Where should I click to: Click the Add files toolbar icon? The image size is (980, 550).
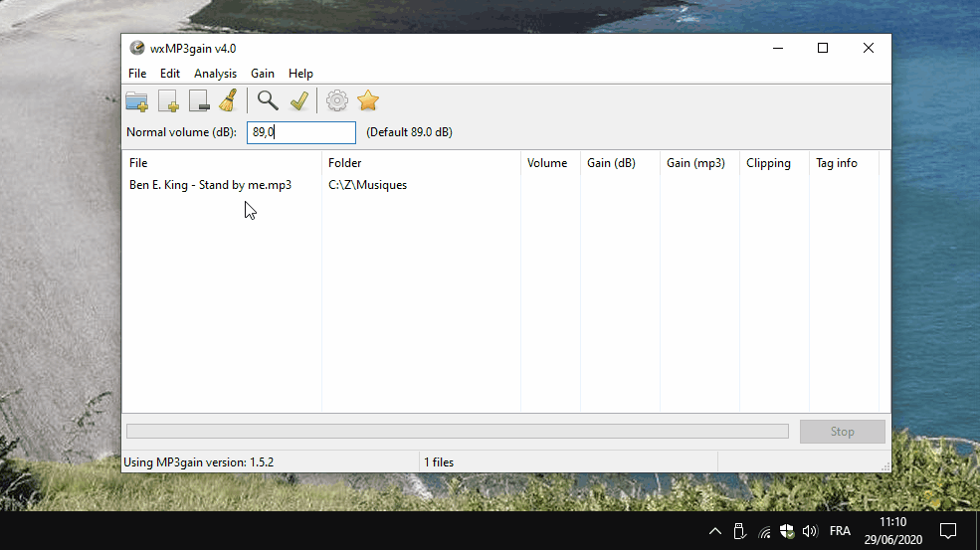(168, 100)
